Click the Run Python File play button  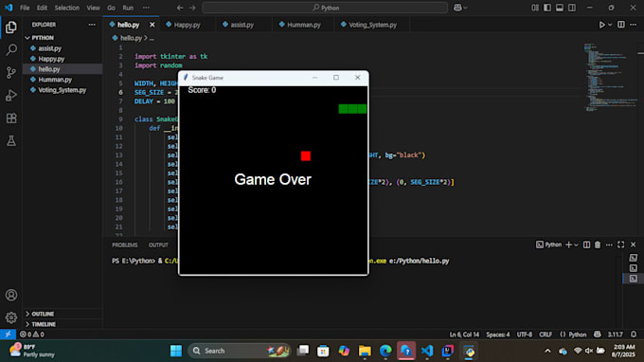click(x=601, y=25)
